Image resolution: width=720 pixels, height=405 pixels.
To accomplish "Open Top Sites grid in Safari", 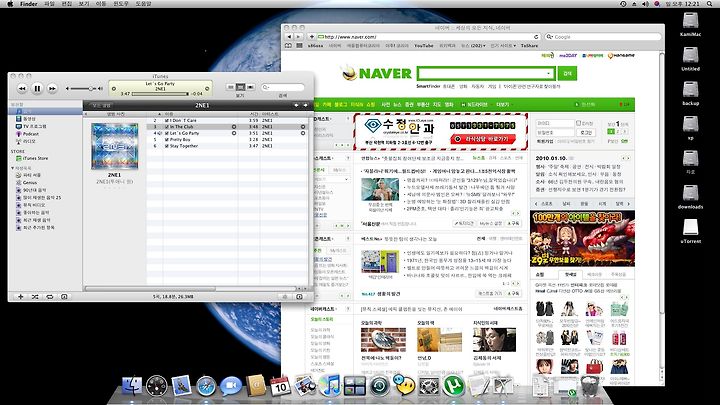I will [299, 45].
